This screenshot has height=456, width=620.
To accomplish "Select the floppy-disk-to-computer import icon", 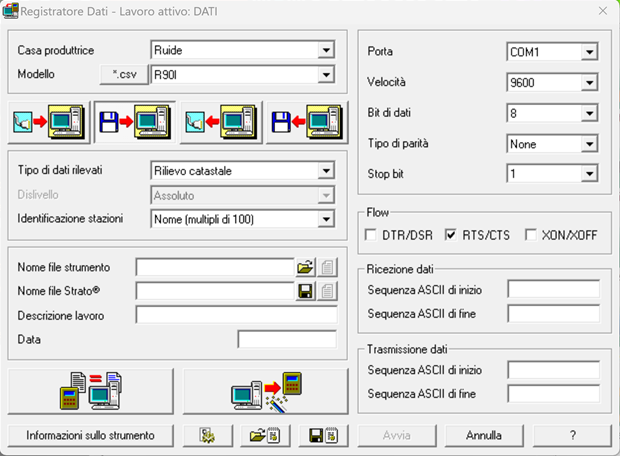I will tap(134, 123).
